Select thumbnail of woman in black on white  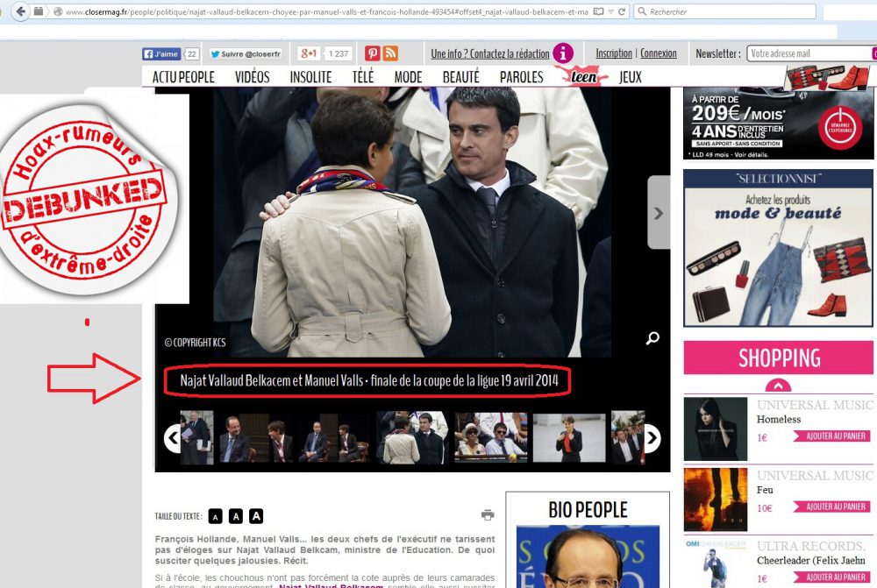(569, 437)
